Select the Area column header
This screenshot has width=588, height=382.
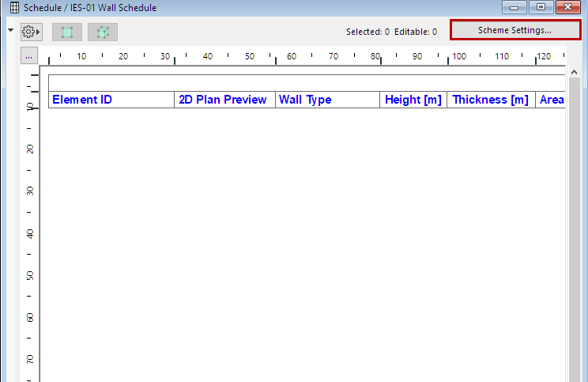[x=551, y=100]
